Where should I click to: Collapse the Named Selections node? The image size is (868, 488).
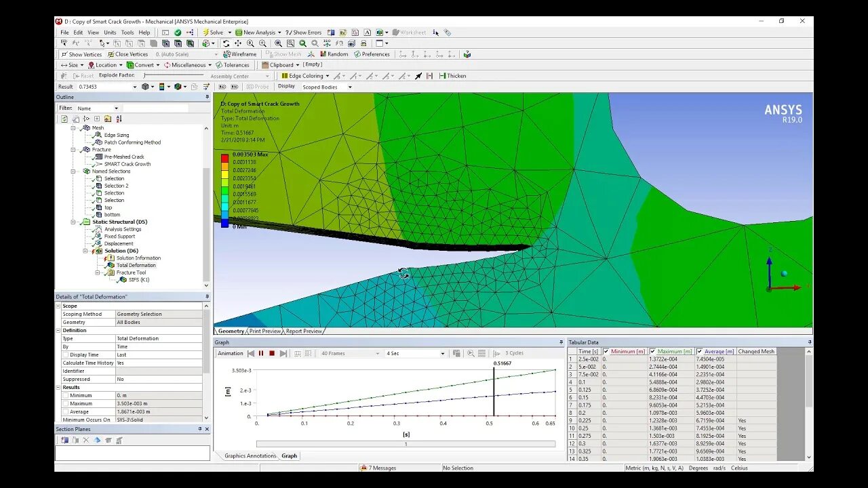click(73, 171)
